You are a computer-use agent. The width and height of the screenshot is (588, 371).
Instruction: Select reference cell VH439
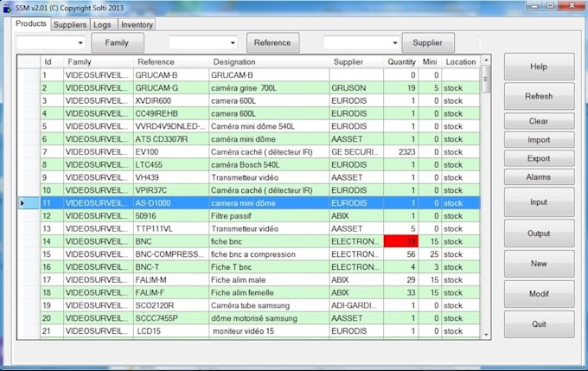[x=171, y=177]
